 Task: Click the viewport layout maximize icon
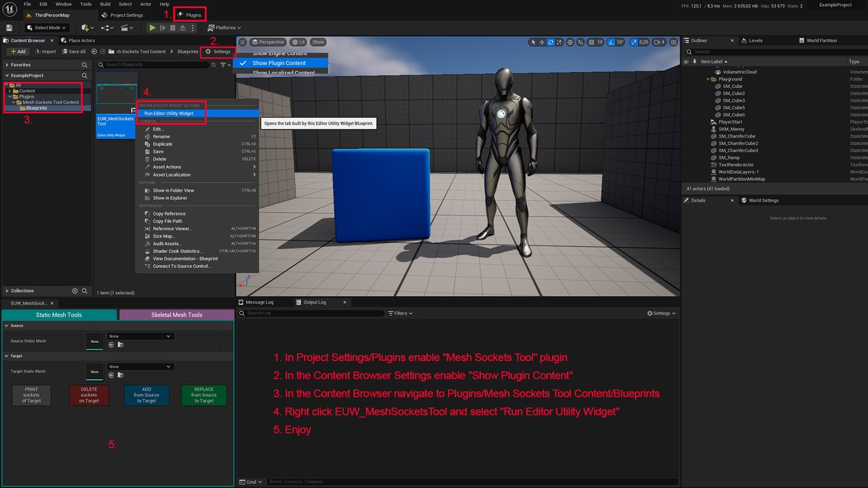pyautogui.click(x=673, y=42)
